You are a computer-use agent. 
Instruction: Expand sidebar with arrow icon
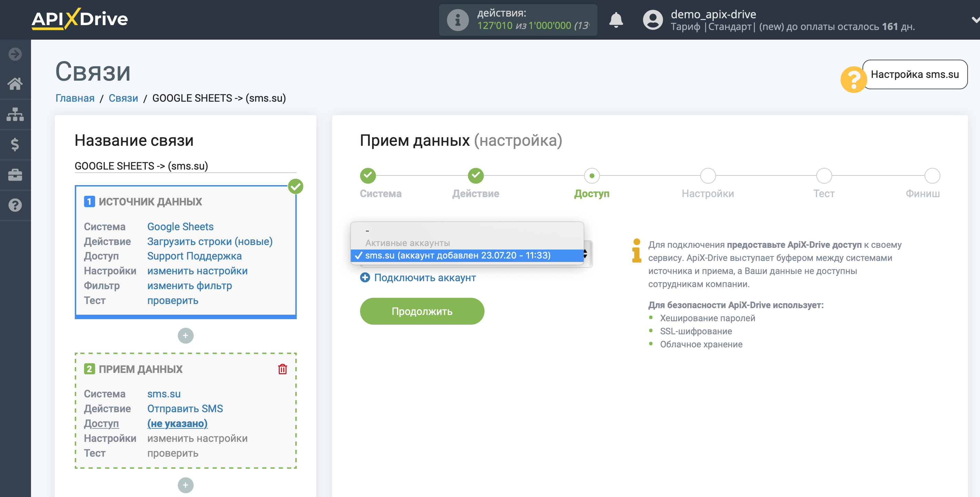pos(15,54)
